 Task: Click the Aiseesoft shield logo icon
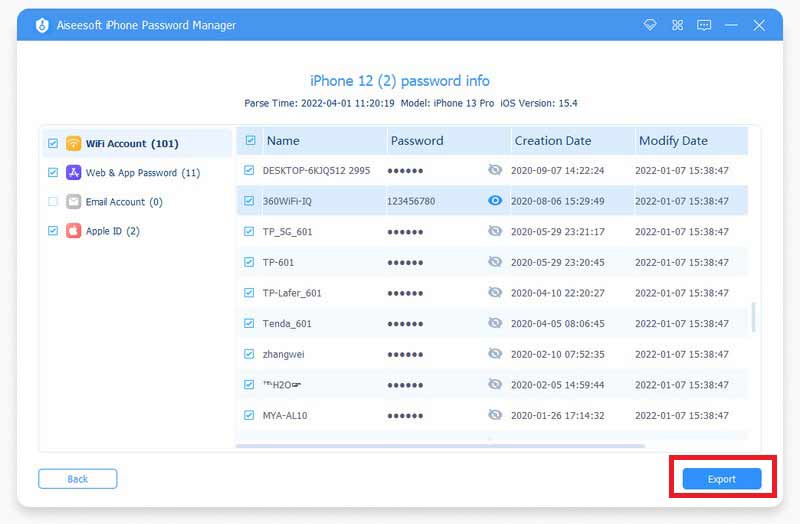click(x=42, y=25)
